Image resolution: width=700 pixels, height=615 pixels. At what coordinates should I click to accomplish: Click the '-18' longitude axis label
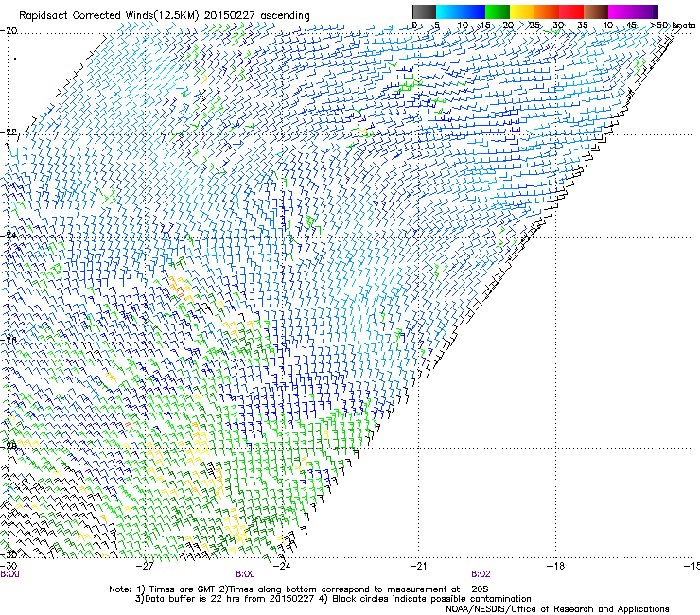pyautogui.click(x=555, y=566)
